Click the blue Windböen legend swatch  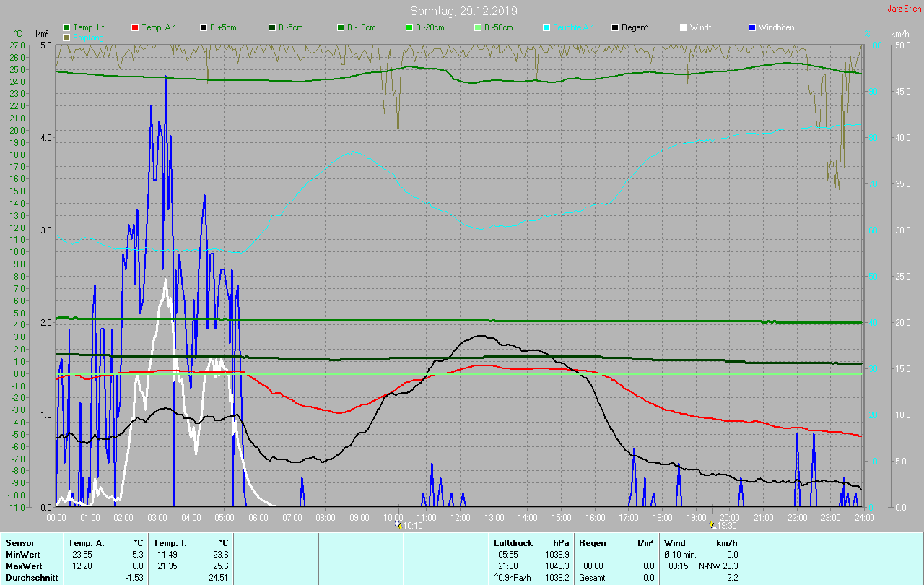(752, 27)
